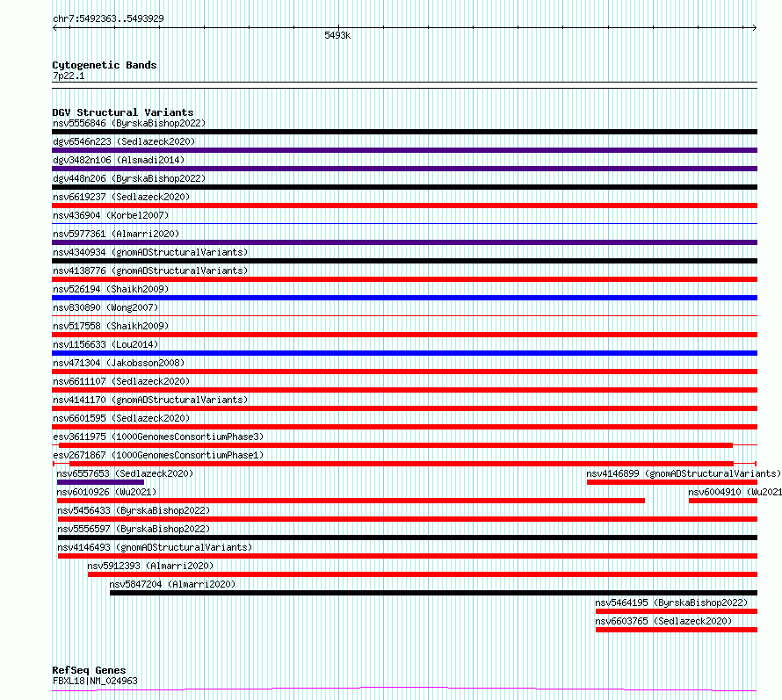Click the nsv5556846 (ByrskaBishop2022) variant label
Screen dimensions: 782x700
(x=129, y=123)
